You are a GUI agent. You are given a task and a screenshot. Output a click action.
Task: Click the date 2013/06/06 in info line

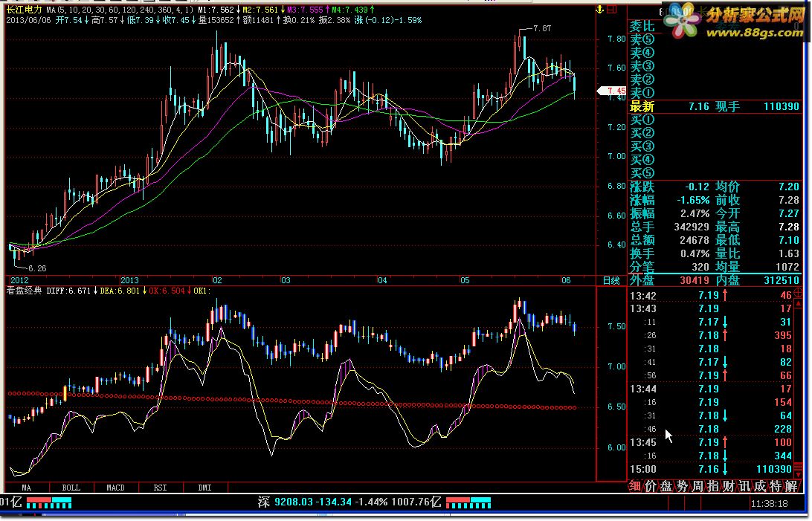coord(28,20)
